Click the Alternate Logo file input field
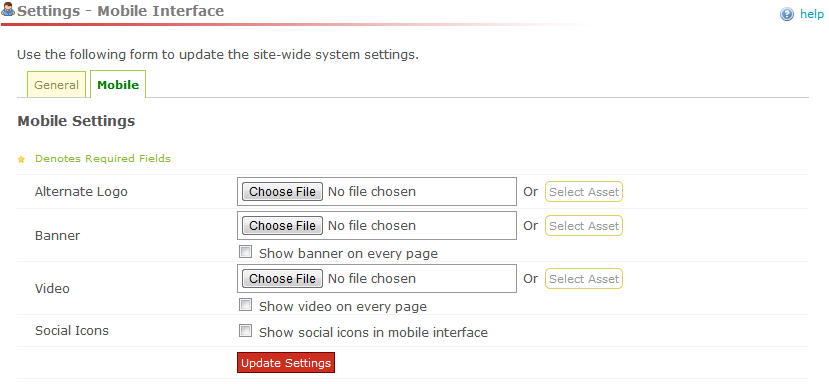This screenshot has height=384, width=829. click(377, 191)
